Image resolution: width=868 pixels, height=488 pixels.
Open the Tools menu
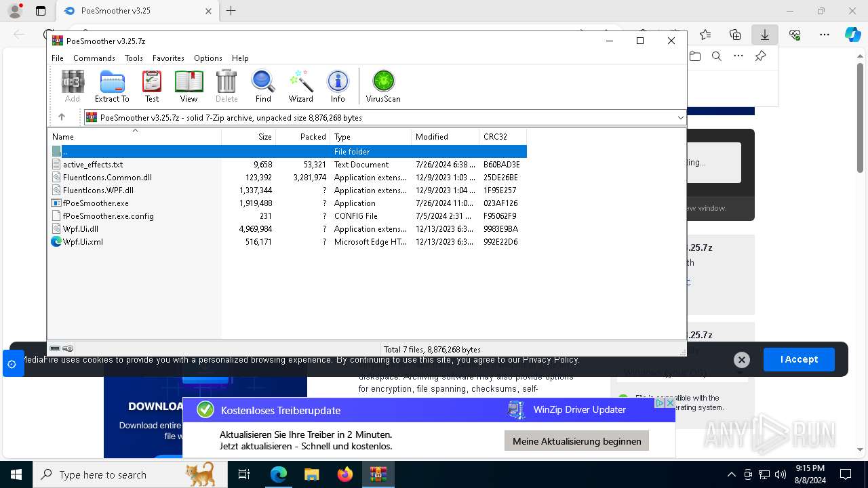(134, 58)
